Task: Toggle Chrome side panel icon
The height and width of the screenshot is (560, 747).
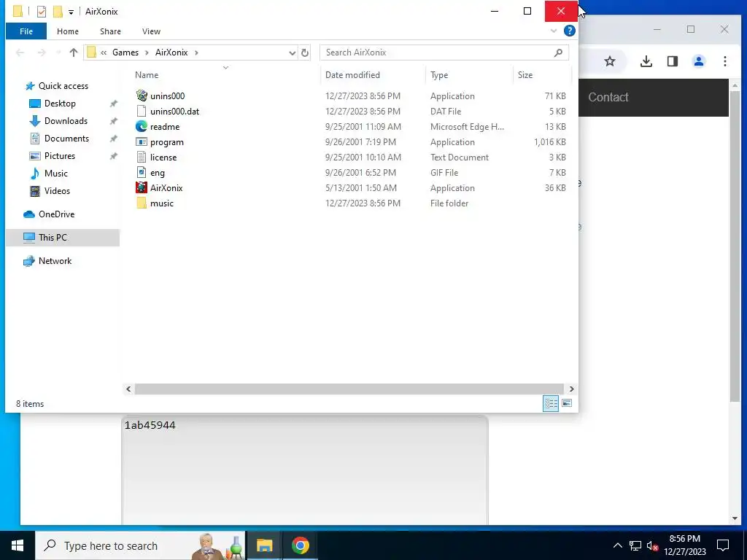Action: point(672,61)
